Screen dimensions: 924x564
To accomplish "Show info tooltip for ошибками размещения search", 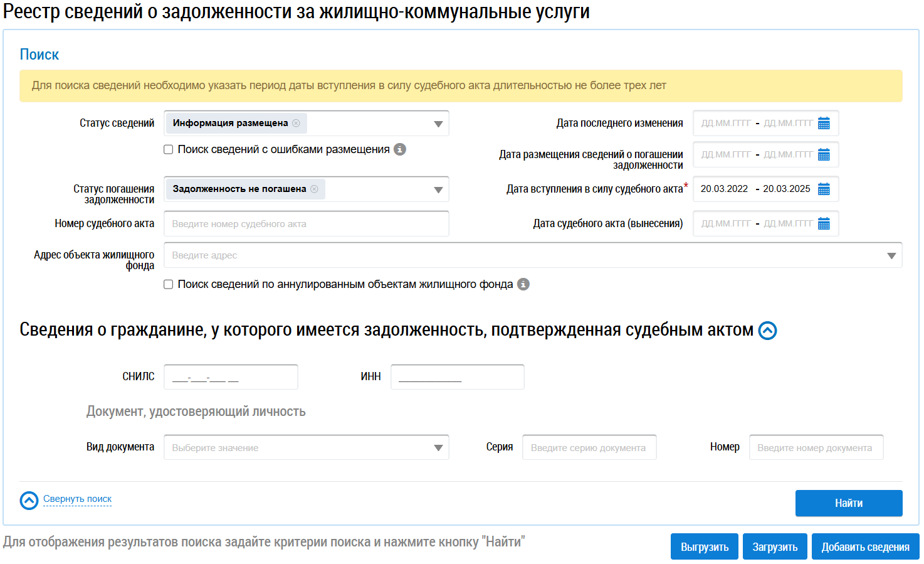I will [x=400, y=149].
